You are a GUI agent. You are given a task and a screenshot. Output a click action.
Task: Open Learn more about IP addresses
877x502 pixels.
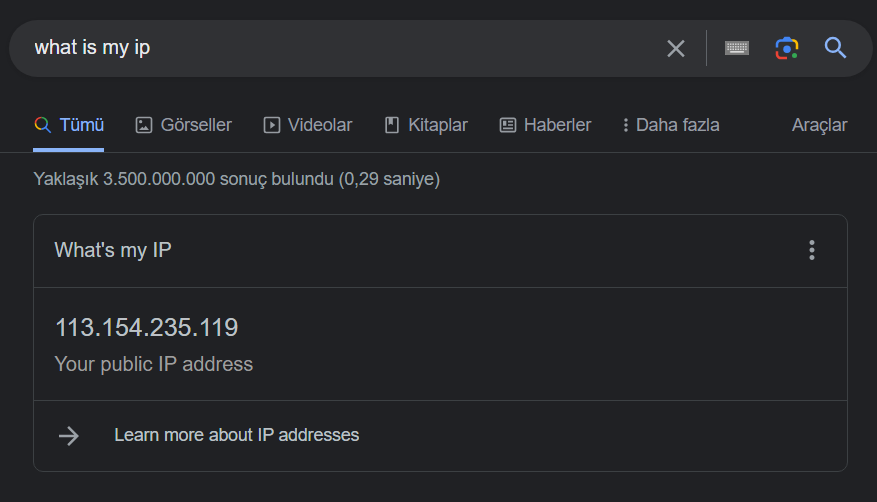[236, 435]
